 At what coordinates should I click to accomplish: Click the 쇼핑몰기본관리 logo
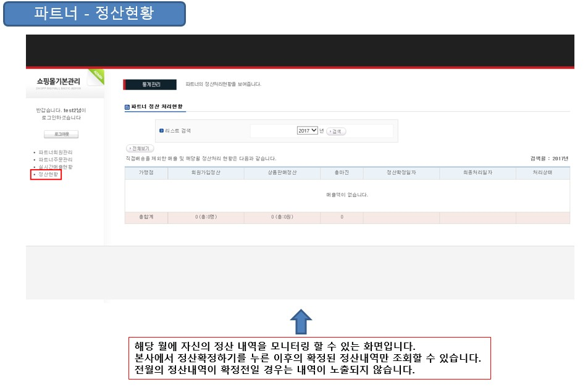58,81
